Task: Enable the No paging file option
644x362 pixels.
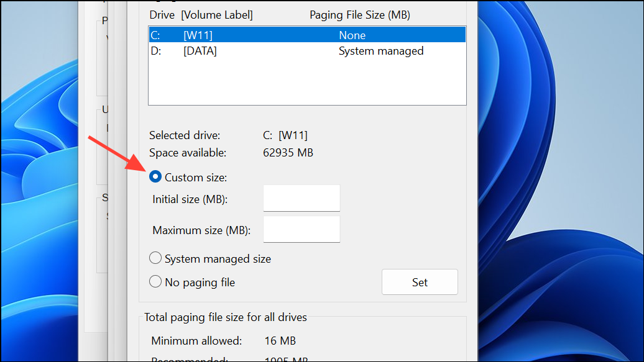Action: click(x=155, y=282)
